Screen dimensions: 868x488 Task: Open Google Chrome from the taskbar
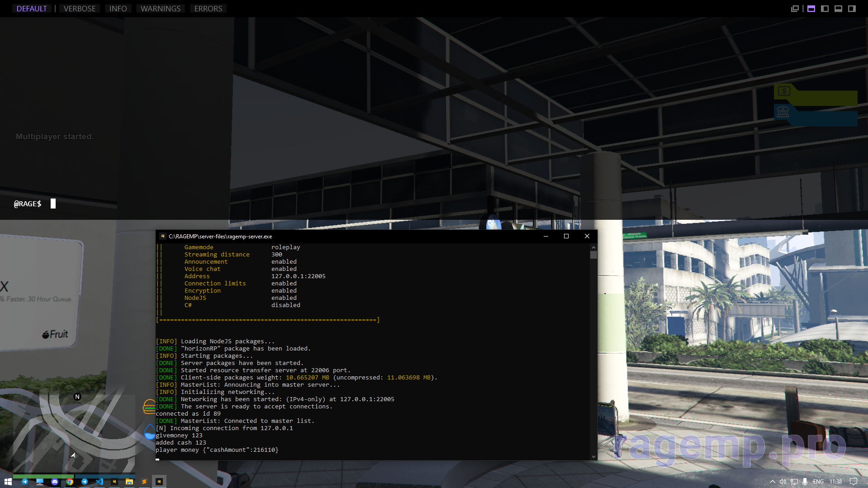(x=70, y=482)
